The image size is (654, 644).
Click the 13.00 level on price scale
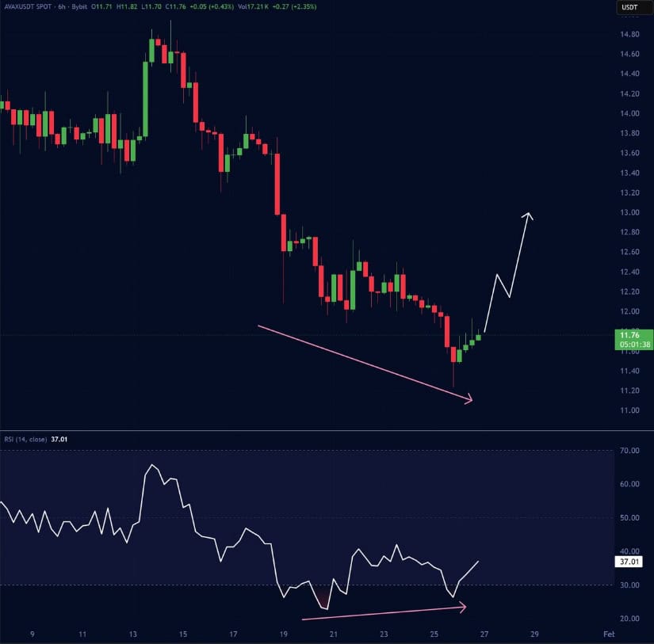(x=629, y=212)
